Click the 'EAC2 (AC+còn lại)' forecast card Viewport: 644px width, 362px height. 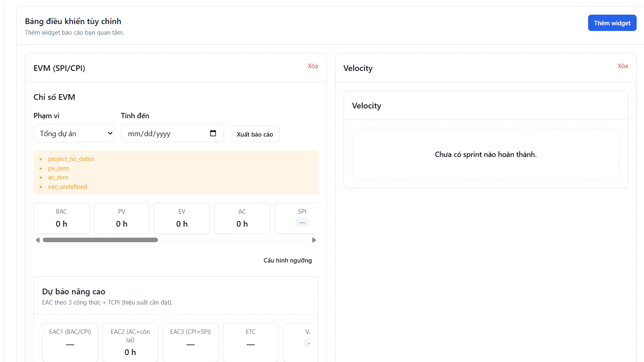(x=130, y=342)
